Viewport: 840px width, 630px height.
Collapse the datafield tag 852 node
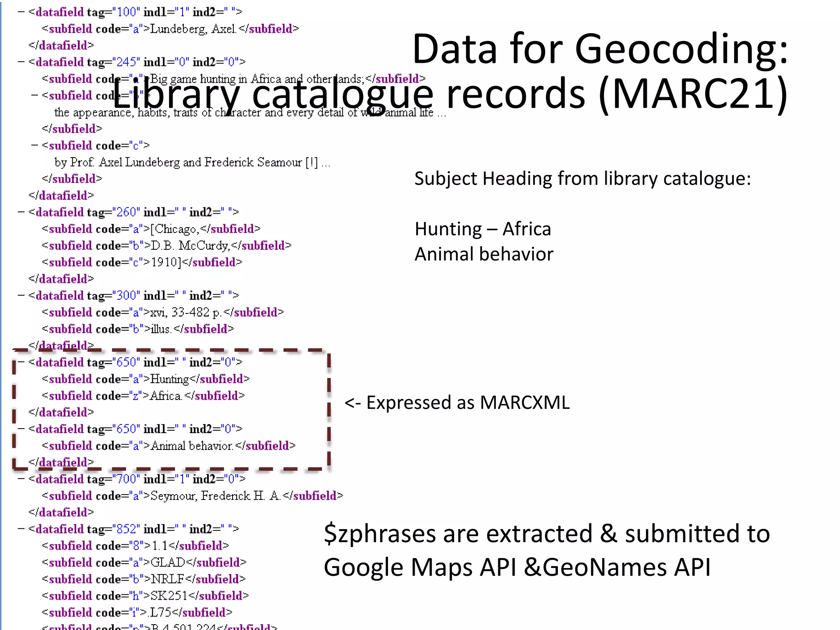[21, 529]
